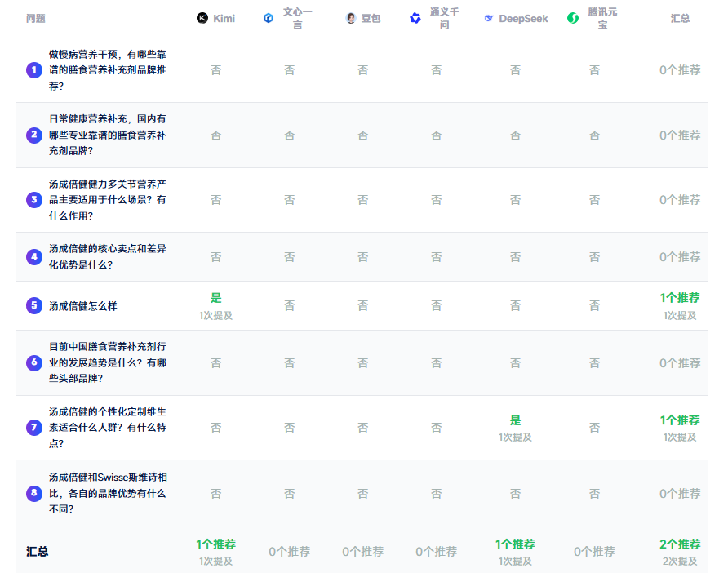Screen dimensions: 728x573
Task: Open the Swisse斯维诗 comparison question
Action: click(107, 493)
